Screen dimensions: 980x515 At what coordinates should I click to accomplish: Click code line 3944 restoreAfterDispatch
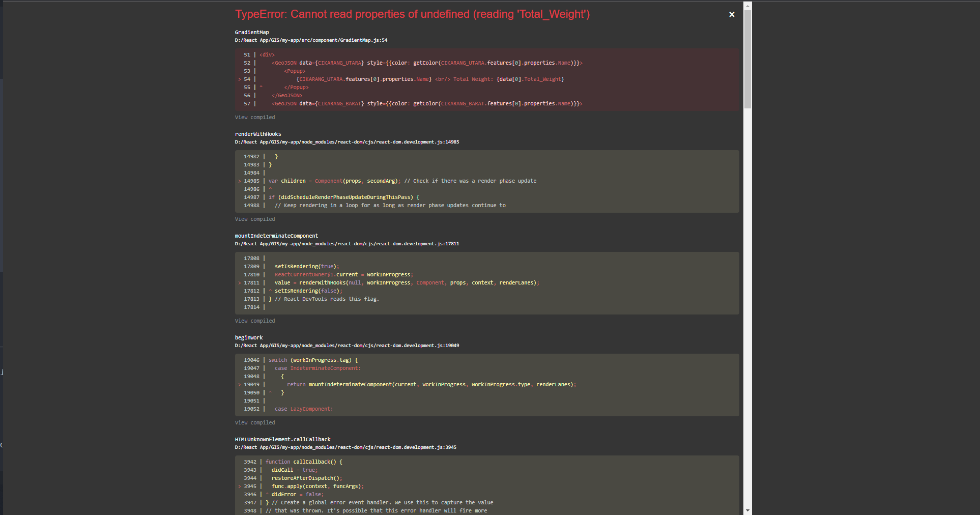coord(293,478)
